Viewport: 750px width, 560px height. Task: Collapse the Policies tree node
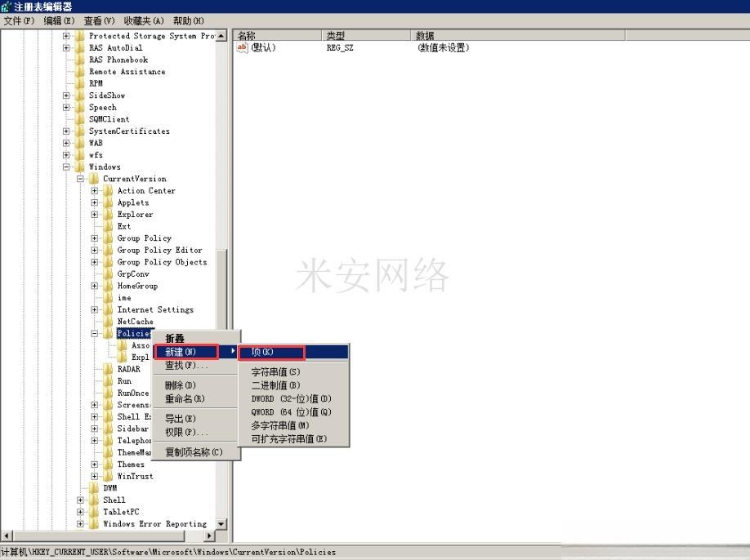coord(95,334)
